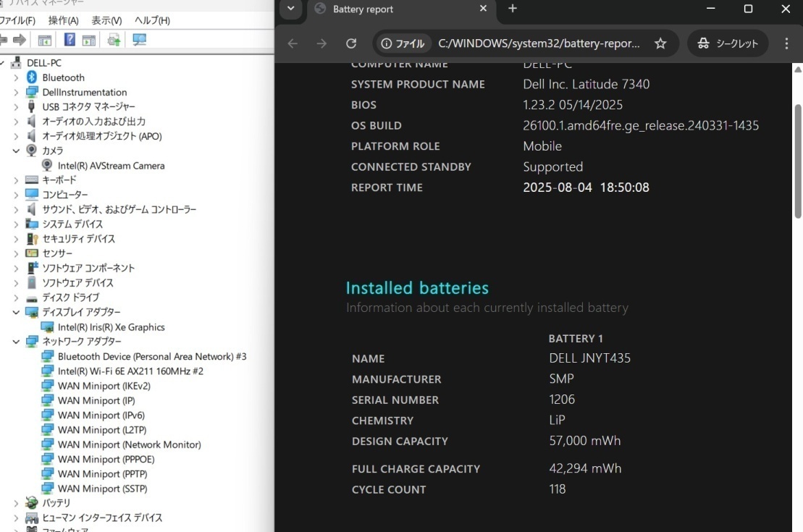Open the 表示(V) menu
This screenshot has width=803, height=532.
(x=106, y=20)
